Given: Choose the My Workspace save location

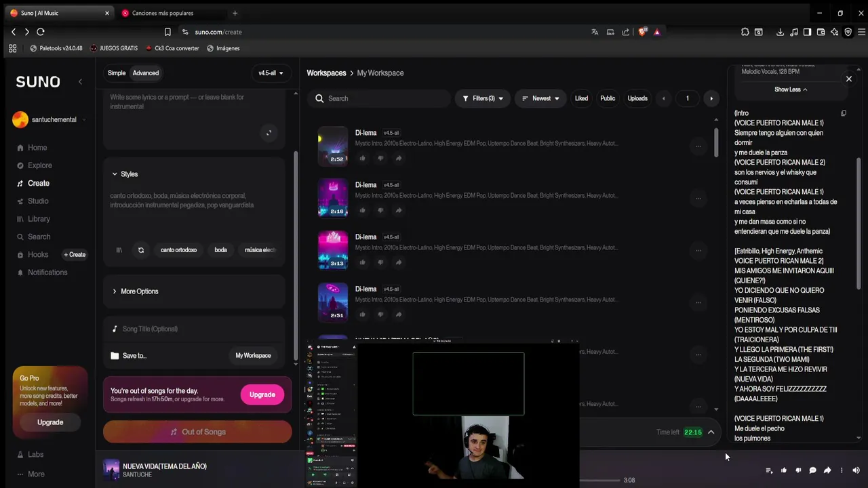Looking at the screenshot, I should coord(253,356).
